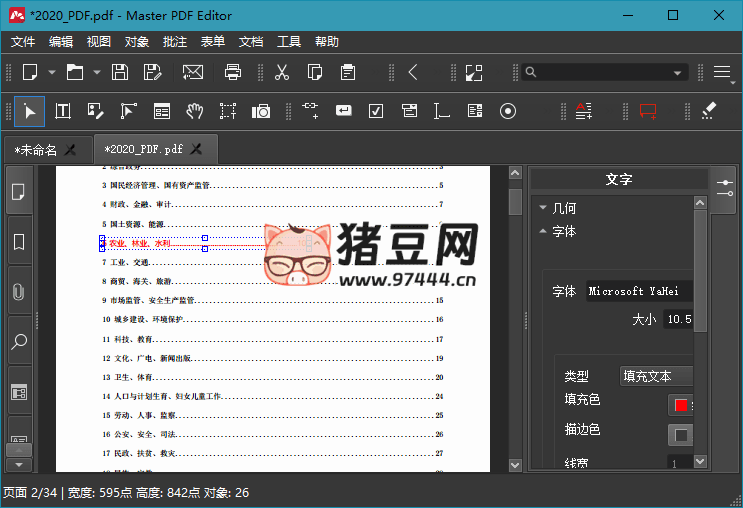Viewport: 743px width, 508px height.
Task: Click the red 填充色 color swatch
Action: (x=681, y=405)
